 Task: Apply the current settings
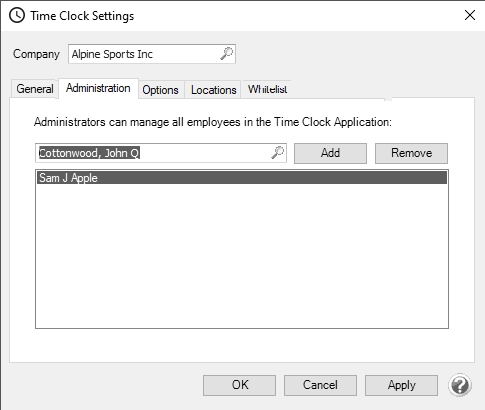click(x=401, y=385)
